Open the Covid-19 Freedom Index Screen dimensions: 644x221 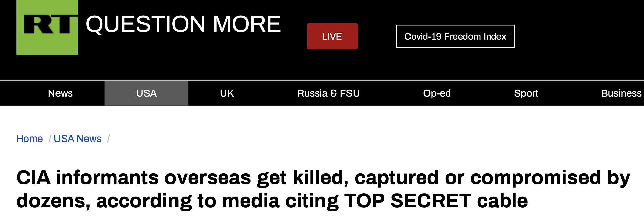[455, 36]
